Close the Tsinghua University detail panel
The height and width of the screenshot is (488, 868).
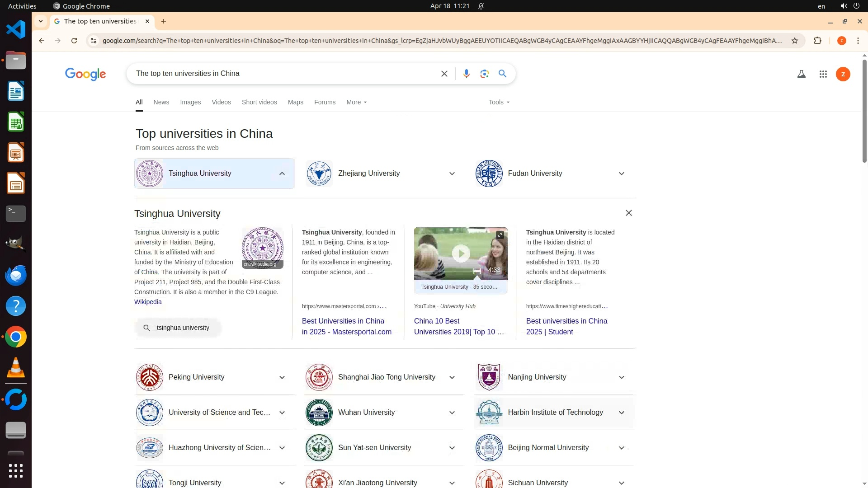pyautogui.click(x=628, y=213)
